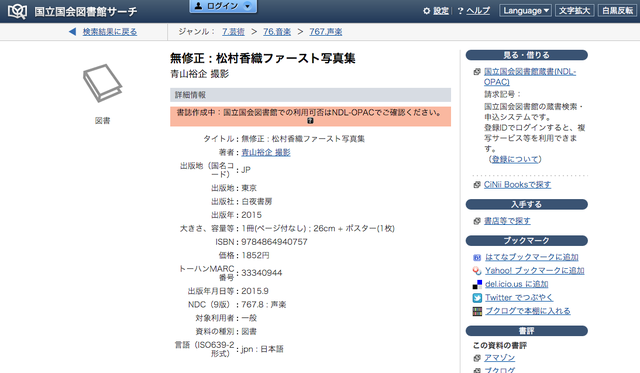The width and height of the screenshot is (640, 373).
Task: Select トーハンMARC number 33340944
Action: [x=262, y=273]
